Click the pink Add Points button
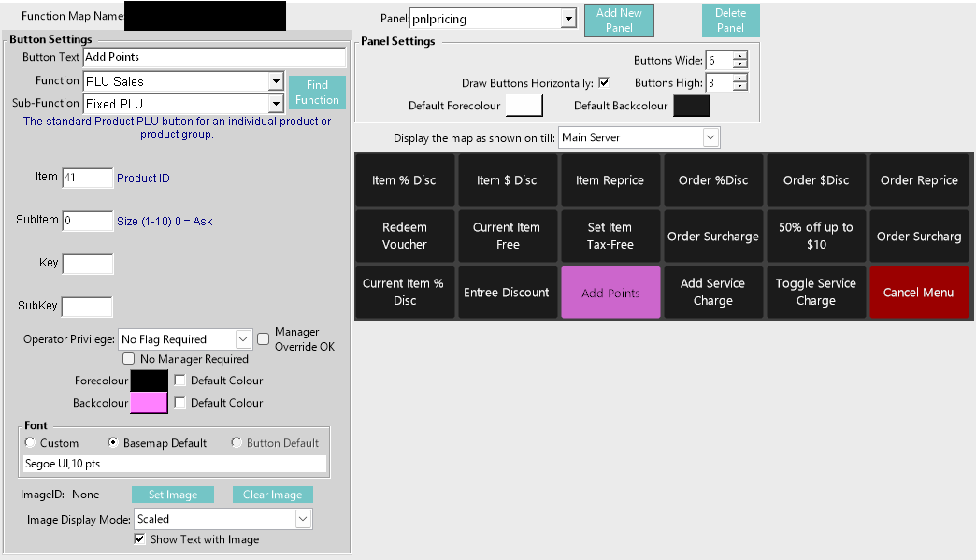The height and width of the screenshot is (560, 976). point(610,293)
